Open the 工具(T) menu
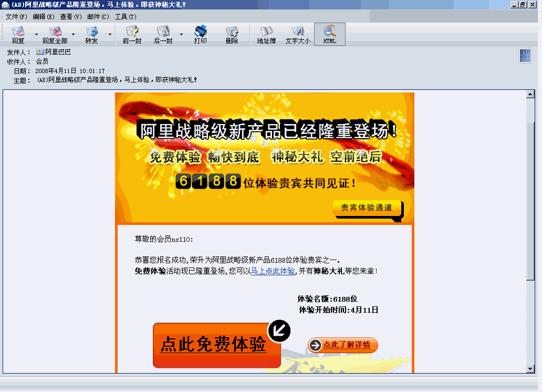The height and width of the screenshot is (392, 542). (x=126, y=17)
